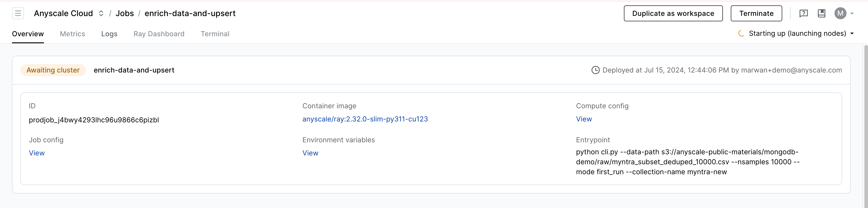This screenshot has width=868, height=208.
Task: View the Compute config
Action: pos(584,119)
